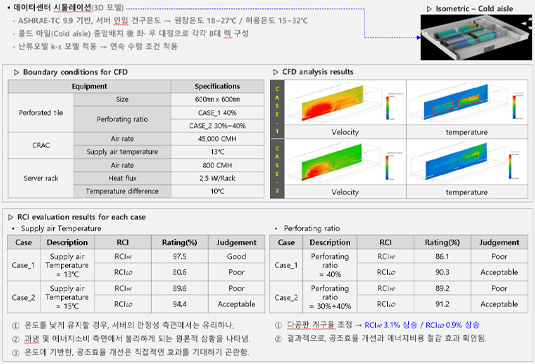
Task: Click the Judgement header in the Supply air table
Action: tap(236, 242)
